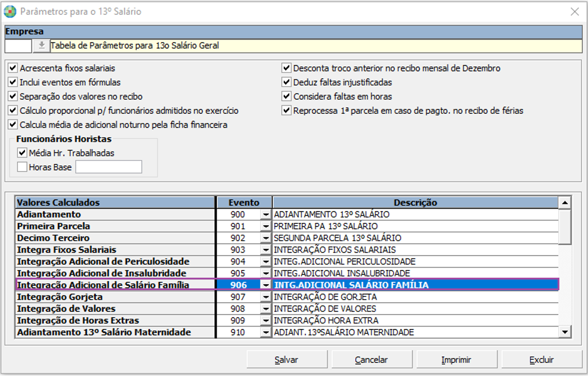Screen dimensions: 588x376
Task: Click description INTEGRAÇÃO DE GORJETA cell
Action: [416, 297]
